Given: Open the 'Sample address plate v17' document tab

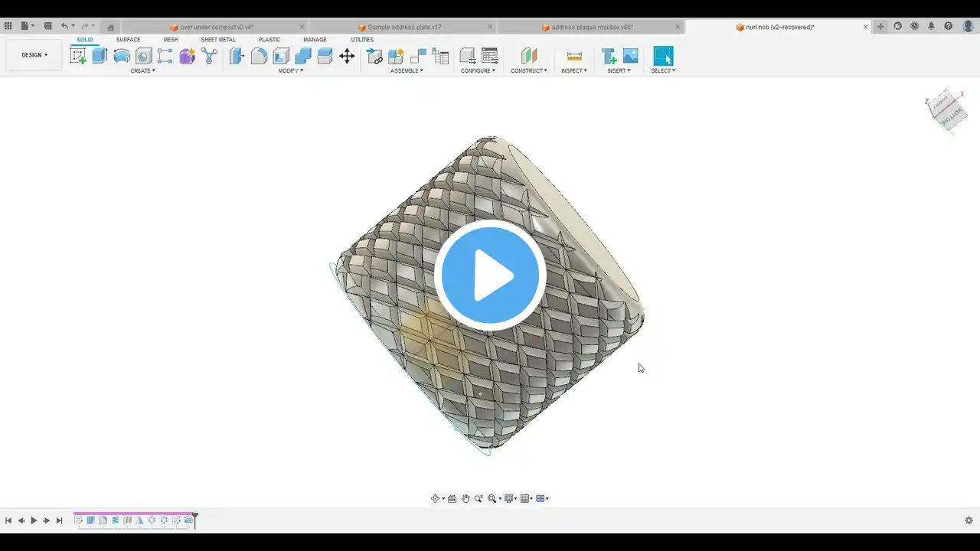Looking at the screenshot, I should pos(403,27).
